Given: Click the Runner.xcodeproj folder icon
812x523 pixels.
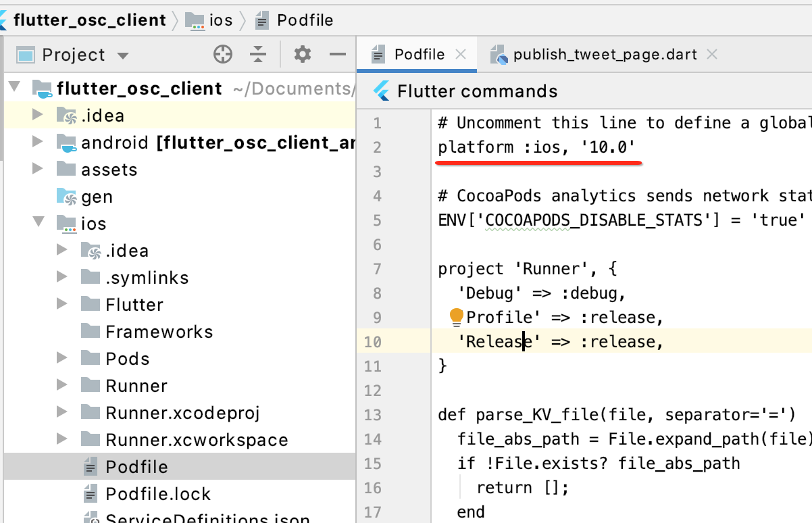Looking at the screenshot, I should [91, 412].
